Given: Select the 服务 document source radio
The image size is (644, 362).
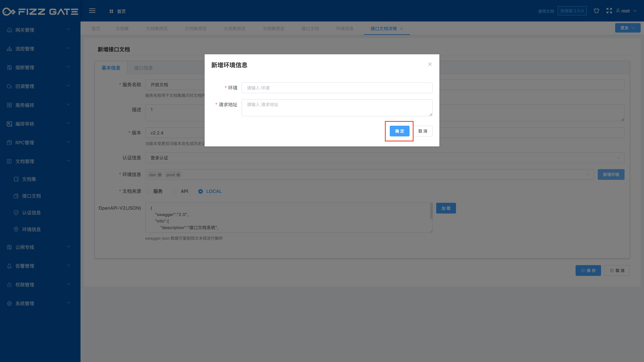Looking at the screenshot, I should pyautogui.click(x=148, y=191).
